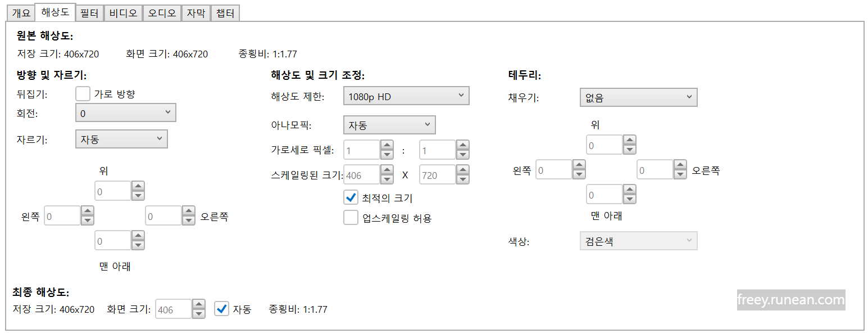Uncheck the 최적의 크기 option
Image resolution: width=868 pixels, height=333 pixels.
pos(351,197)
